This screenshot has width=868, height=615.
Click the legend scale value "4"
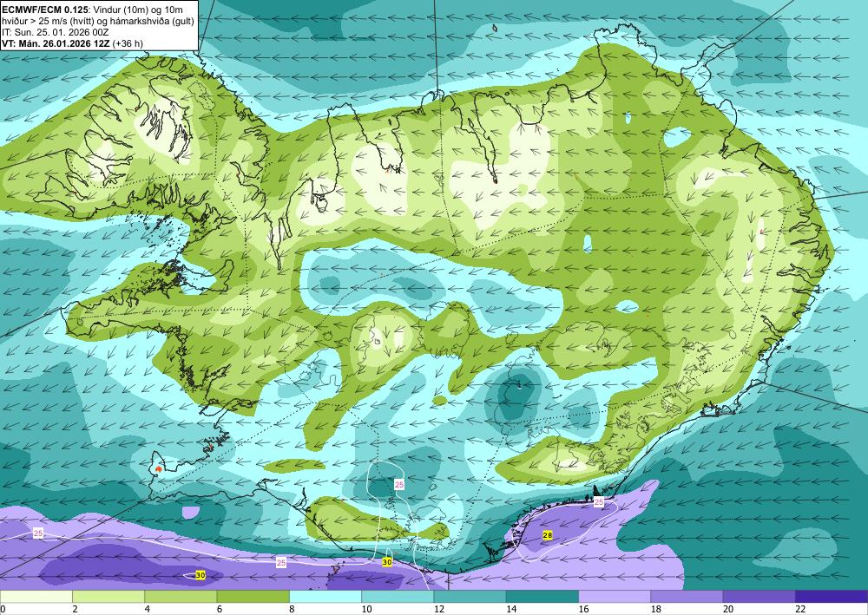click(148, 610)
